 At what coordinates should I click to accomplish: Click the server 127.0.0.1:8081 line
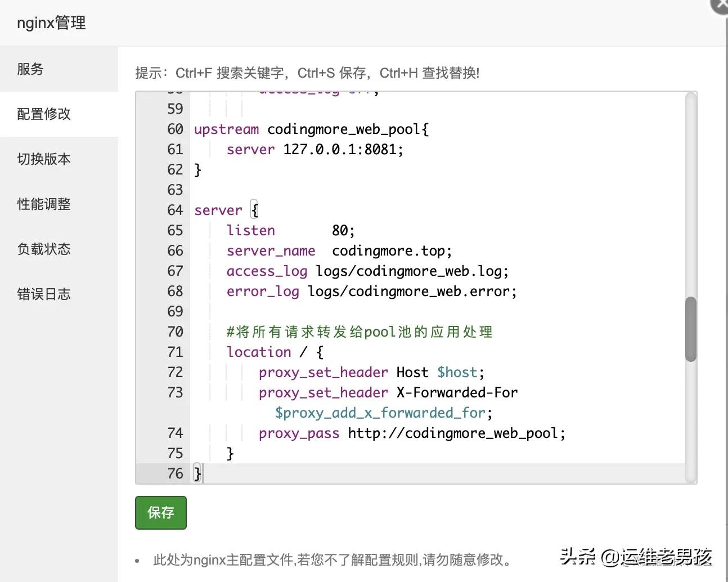pyautogui.click(x=314, y=149)
